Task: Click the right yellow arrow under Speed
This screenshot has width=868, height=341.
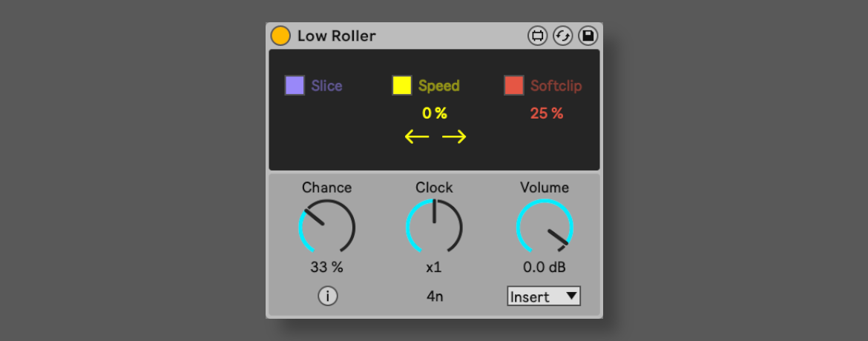Action: click(x=454, y=136)
